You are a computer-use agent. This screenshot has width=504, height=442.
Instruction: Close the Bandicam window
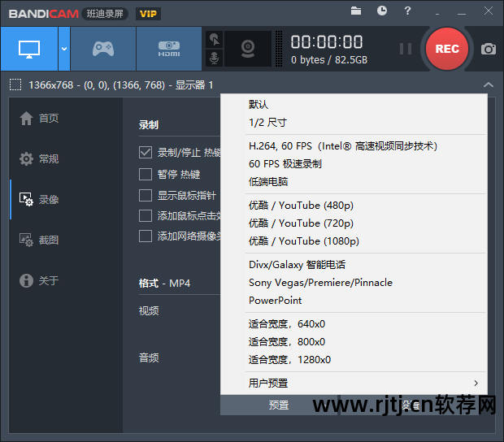pos(489,11)
